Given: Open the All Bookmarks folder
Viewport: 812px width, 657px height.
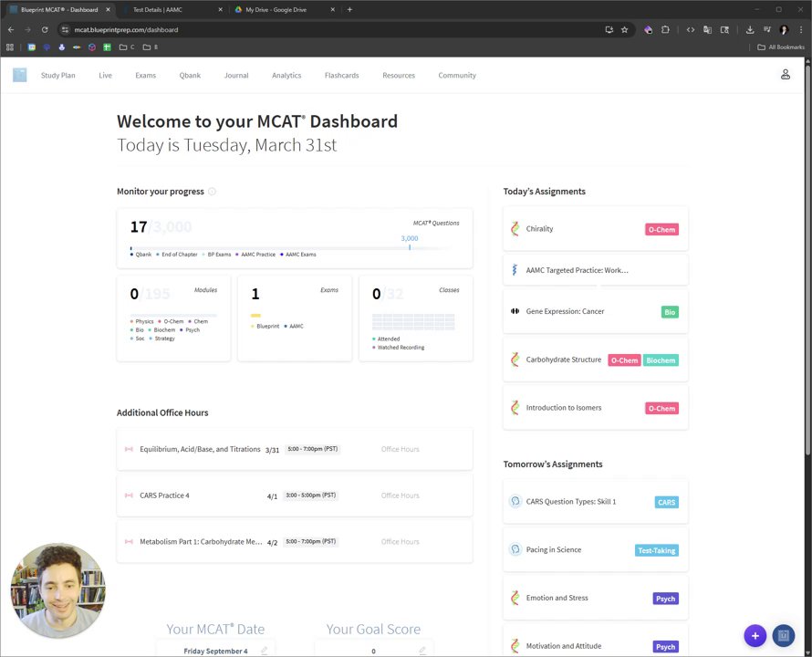Looking at the screenshot, I should tap(781, 47).
